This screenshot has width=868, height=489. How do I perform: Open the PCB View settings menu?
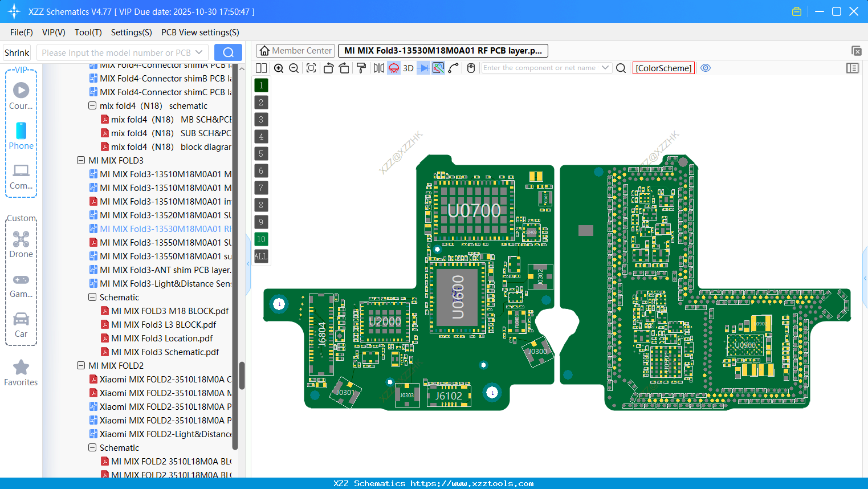(x=199, y=32)
